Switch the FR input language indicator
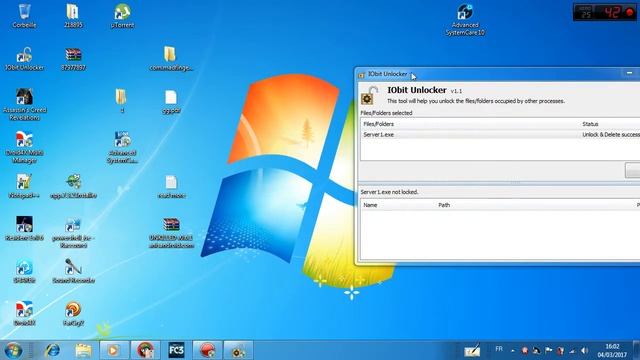The height and width of the screenshot is (360, 640). point(499,349)
